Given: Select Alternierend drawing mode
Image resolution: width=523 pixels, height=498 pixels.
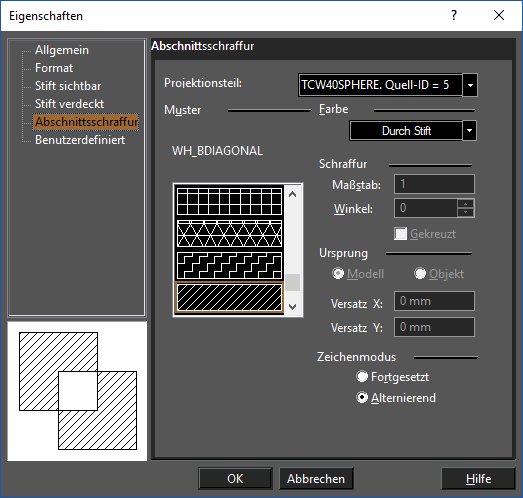Looking at the screenshot, I should pos(362,398).
